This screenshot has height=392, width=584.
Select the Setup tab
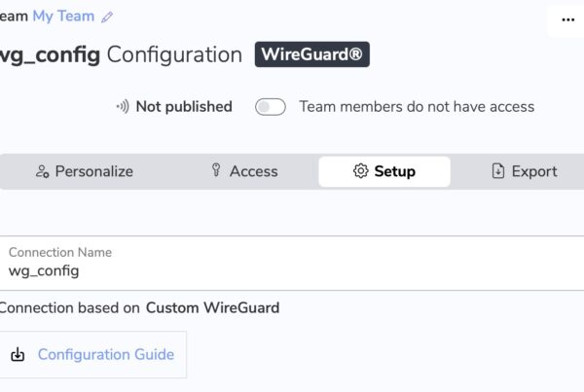[384, 171]
